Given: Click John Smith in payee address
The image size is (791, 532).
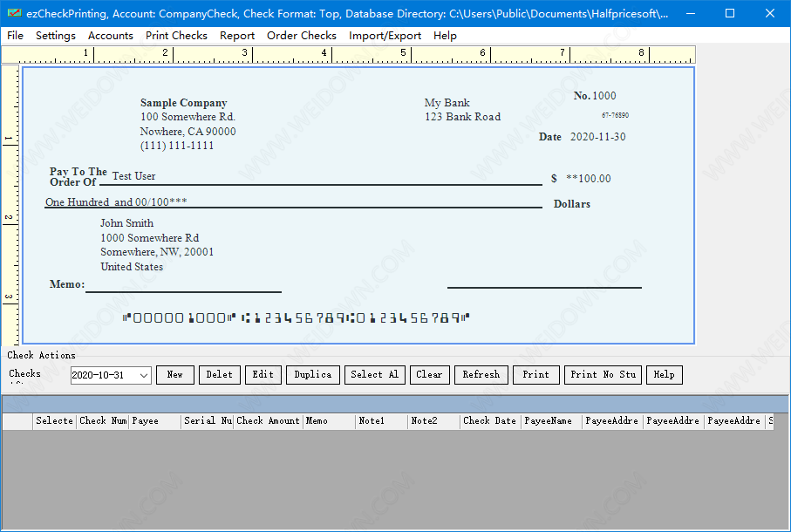Looking at the screenshot, I should tap(126, 223).
